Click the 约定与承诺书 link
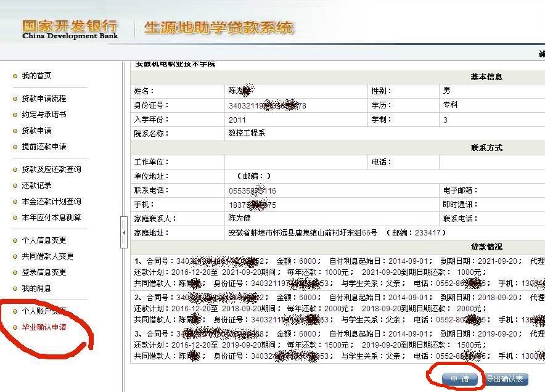545x392 pixels. click(x=43, y=115)
